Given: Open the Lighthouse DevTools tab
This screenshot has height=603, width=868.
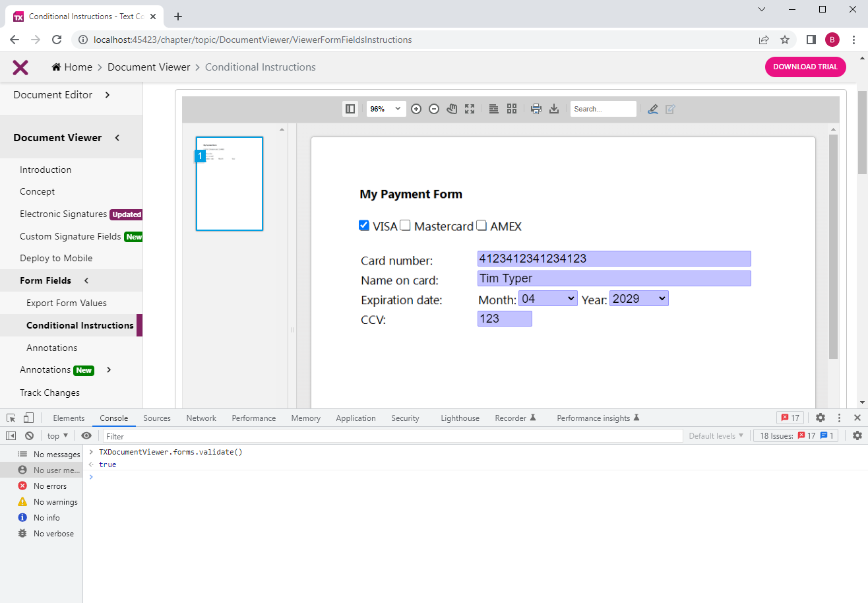Looking at the screenshot, I should pos(460,418).
